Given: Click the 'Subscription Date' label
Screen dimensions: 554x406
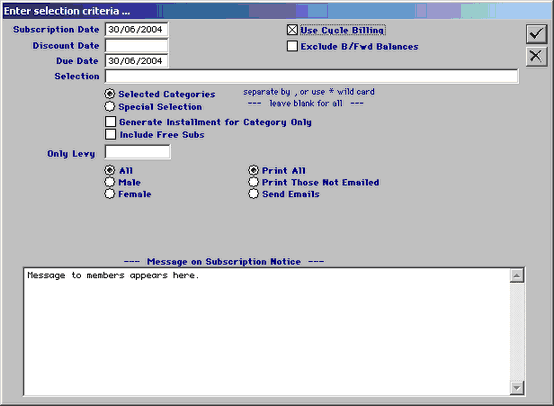Looking at the screenshot, I should 56,29.
